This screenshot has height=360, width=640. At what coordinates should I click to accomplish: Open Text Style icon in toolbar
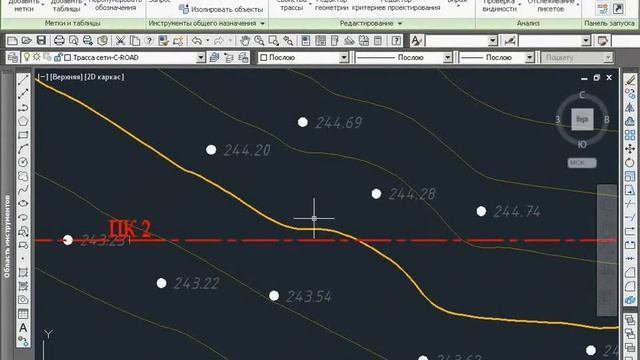[416, 40]
